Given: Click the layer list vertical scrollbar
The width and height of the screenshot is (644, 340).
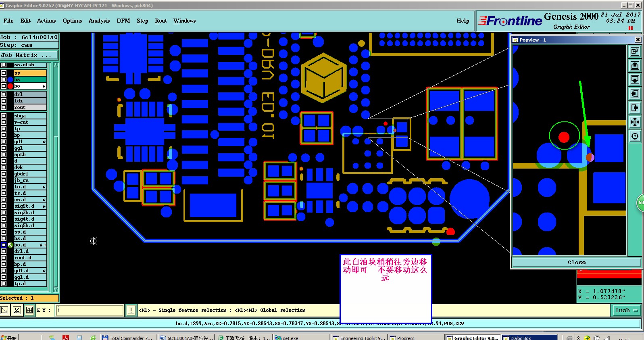Looking at the screenshot, I should tap(56, 177).
